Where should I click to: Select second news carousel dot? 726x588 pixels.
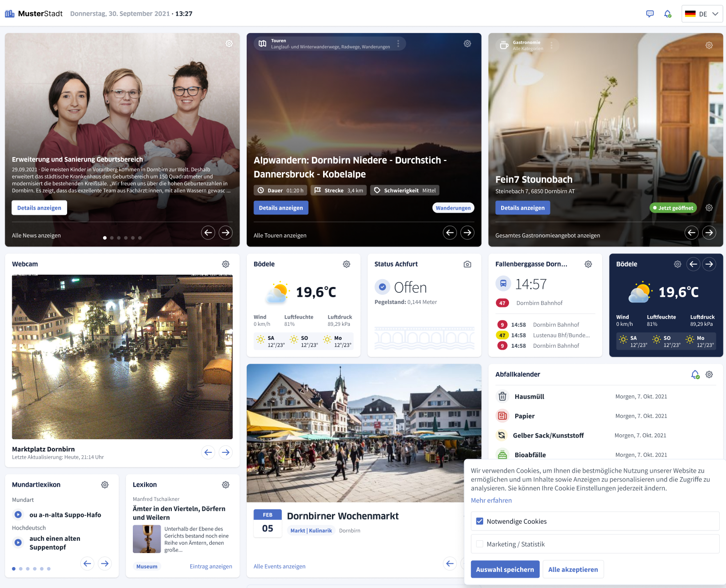[112, 238]
